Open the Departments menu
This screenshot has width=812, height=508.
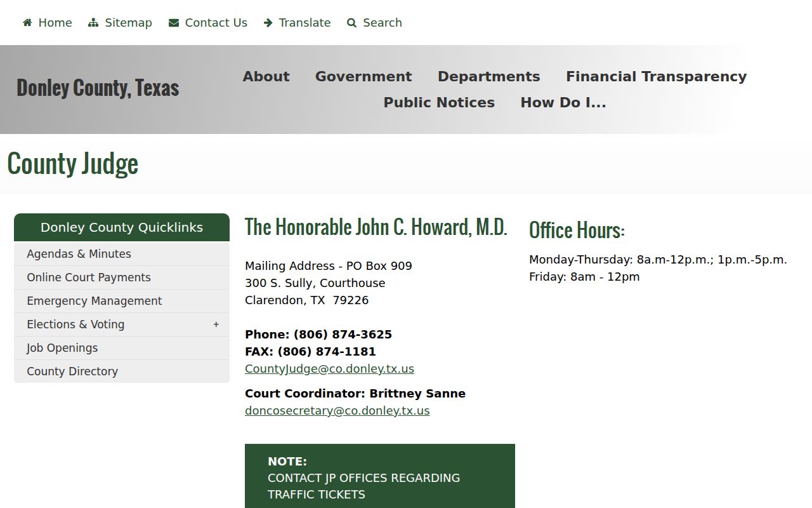coord(488,76)
